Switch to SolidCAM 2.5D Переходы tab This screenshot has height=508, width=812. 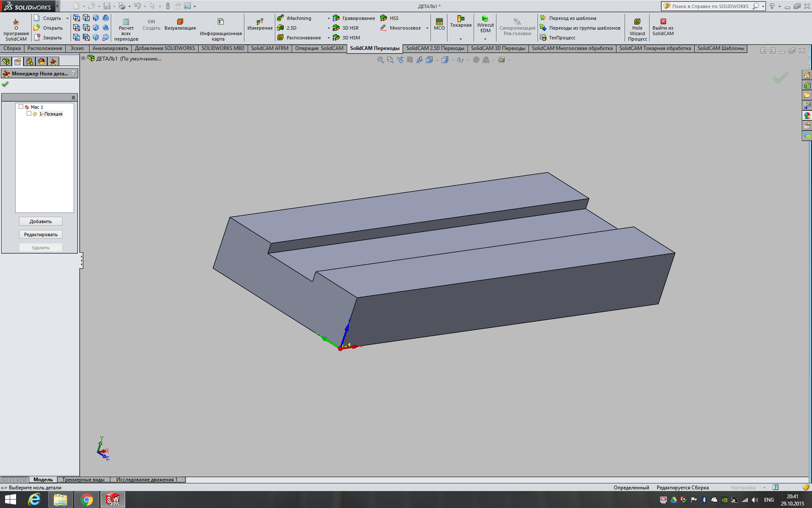tap(435, 48)
